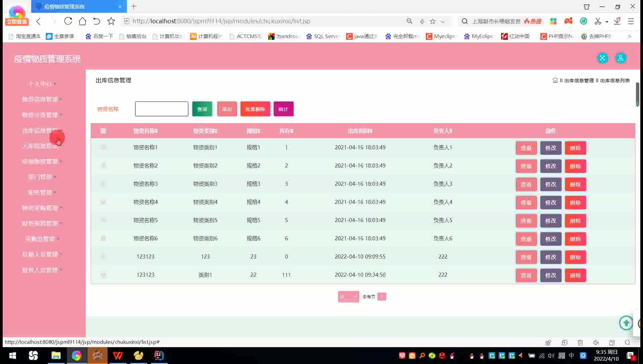643x364 pixels.
Task: Open Windows Start menu
Action: (12, 355)
